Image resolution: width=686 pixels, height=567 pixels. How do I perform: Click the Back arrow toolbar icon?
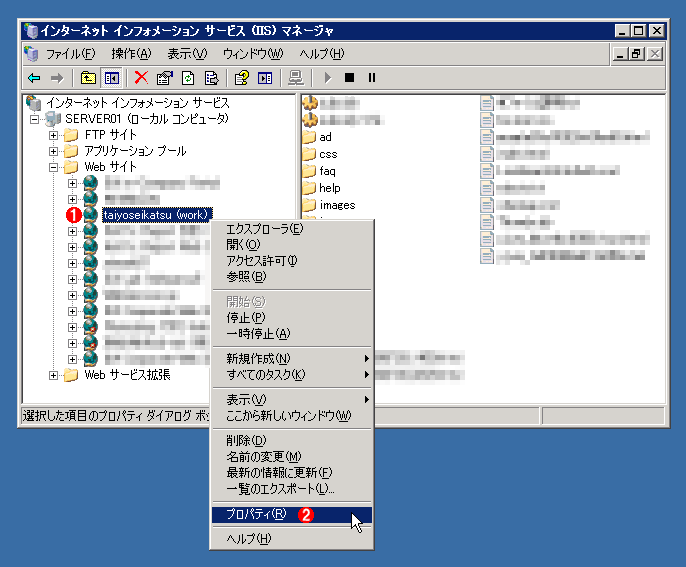34,78
